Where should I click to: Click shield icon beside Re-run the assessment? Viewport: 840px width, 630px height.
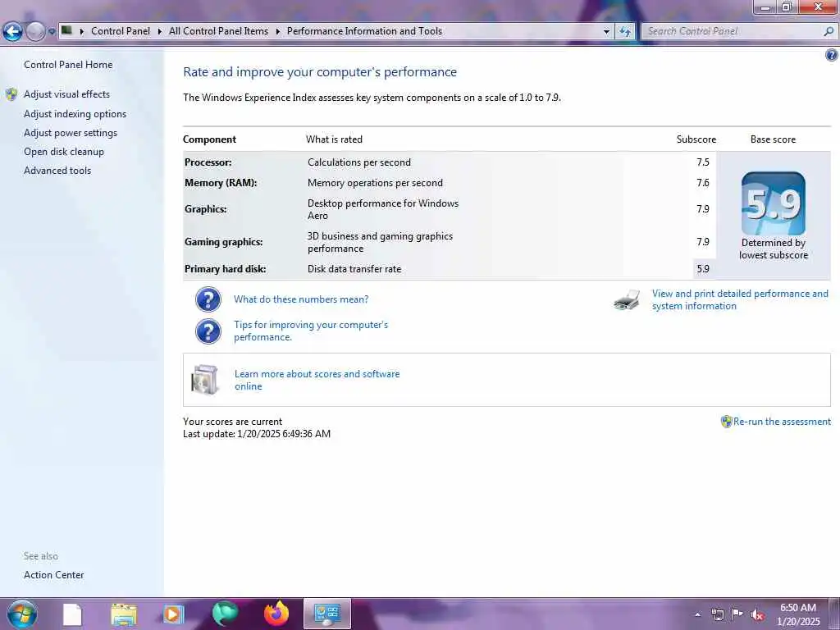[726, 422]
